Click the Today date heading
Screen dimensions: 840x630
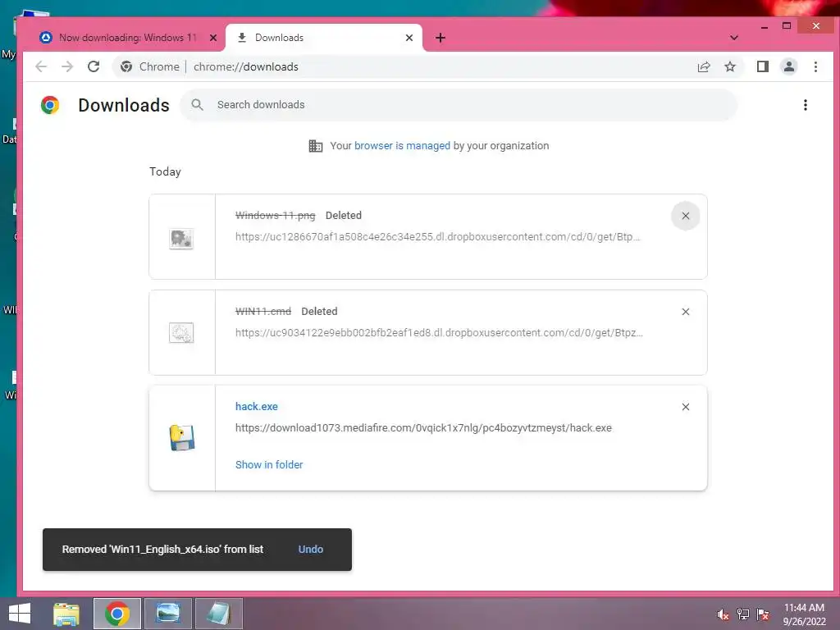(x=165, y=171)
